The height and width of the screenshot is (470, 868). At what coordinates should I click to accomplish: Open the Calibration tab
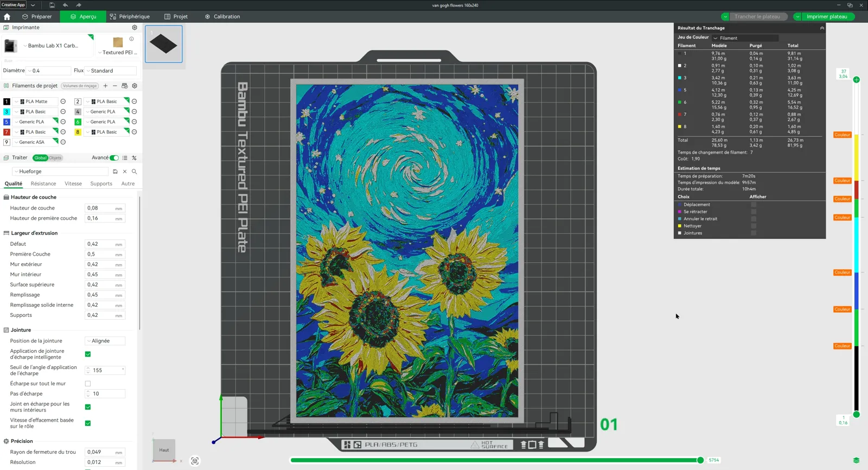point(222,17)
